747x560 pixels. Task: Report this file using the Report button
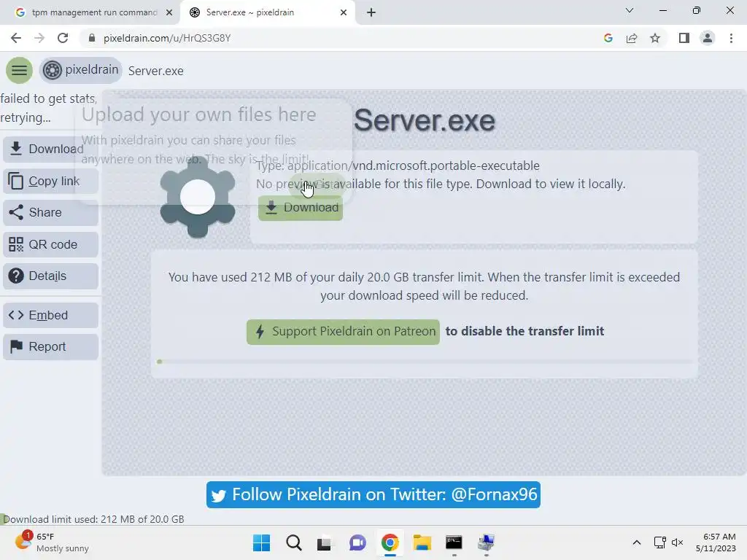(50, 346)
